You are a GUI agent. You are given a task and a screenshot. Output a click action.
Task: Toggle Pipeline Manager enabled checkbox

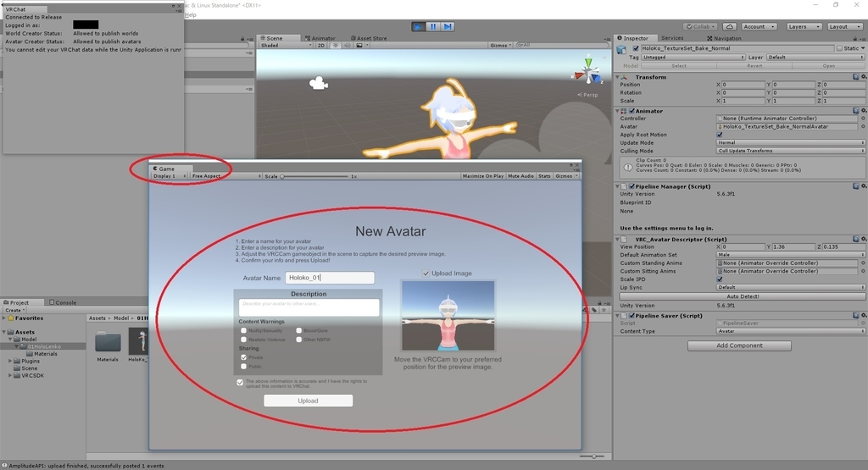pyautogui.click(x=632, y=186)
